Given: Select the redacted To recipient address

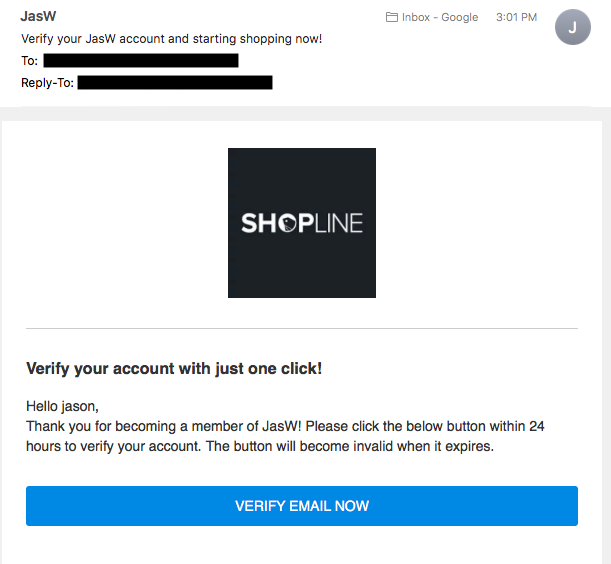Looking at the screenshot, I should pos(141,60).
